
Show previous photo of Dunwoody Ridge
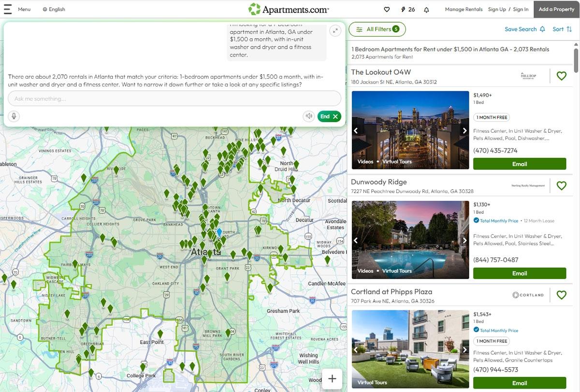coord(356,240)
